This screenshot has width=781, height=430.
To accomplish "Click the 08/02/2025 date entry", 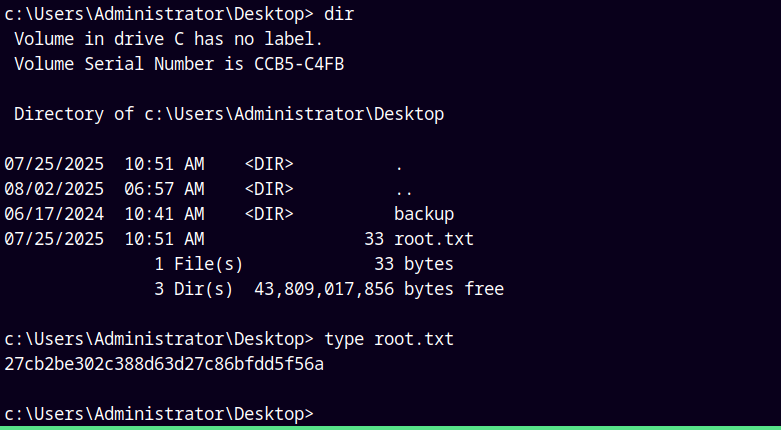I will pos(54,189).
